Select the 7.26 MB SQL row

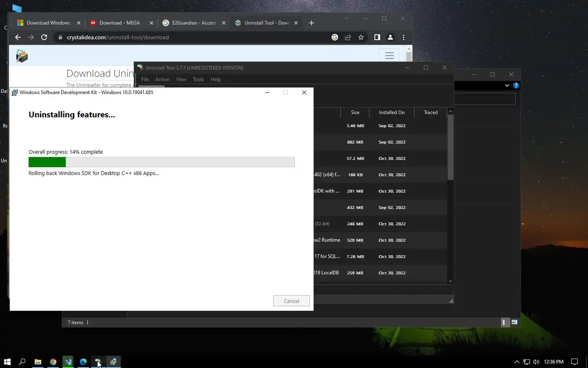click(380, 256)
